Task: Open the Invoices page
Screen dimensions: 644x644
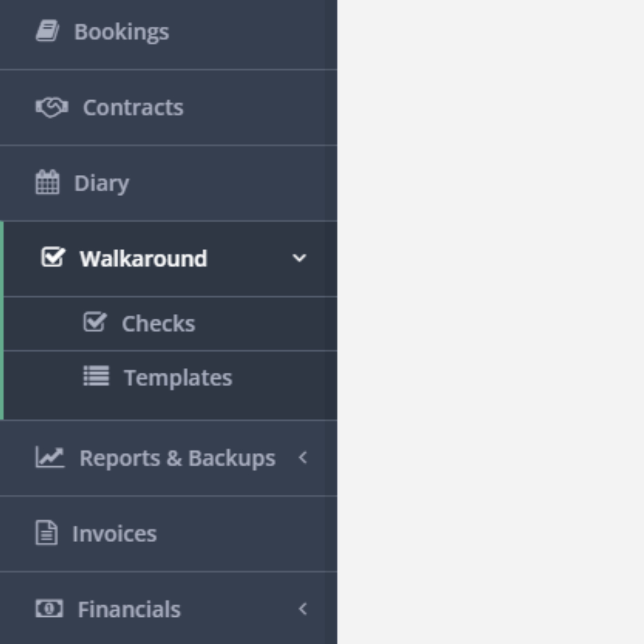Action: click(168, 533)
